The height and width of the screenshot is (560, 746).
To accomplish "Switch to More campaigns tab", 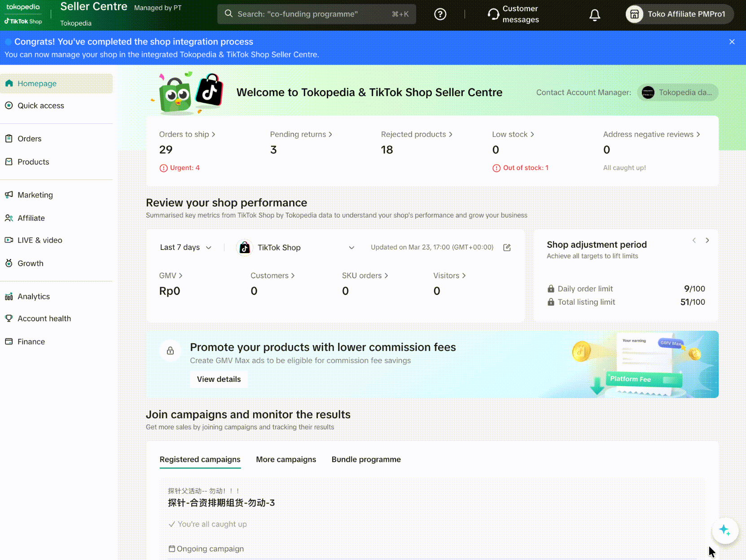I will pyautogui.click(x=286, y=459).
